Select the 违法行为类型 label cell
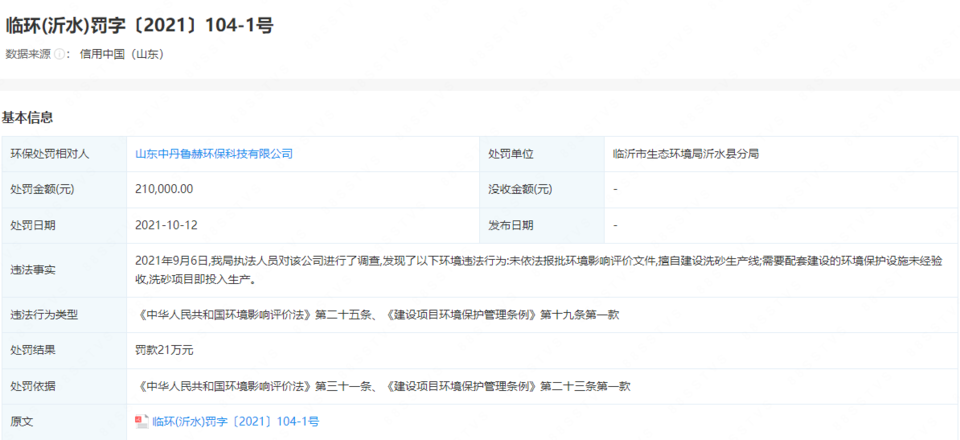The height and width of the screenshot is (440, 960). point(64,315)
